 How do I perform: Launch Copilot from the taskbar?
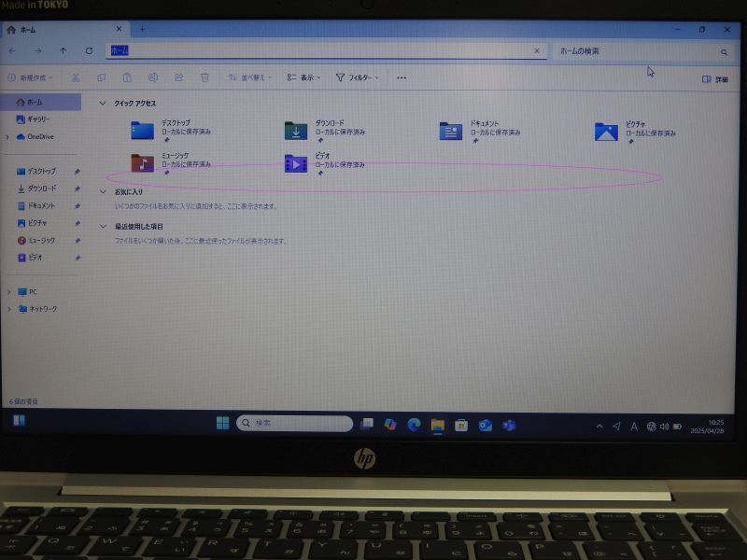click(390, 425)
